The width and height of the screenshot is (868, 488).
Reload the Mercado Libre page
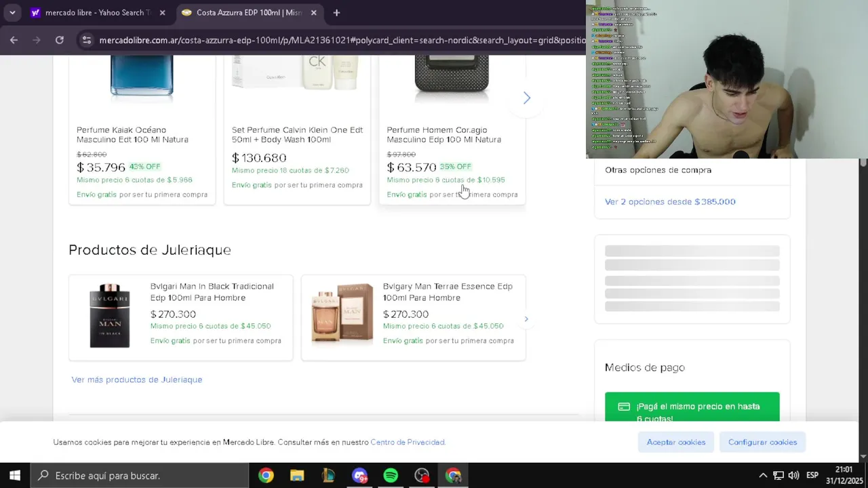click(60, 40)
